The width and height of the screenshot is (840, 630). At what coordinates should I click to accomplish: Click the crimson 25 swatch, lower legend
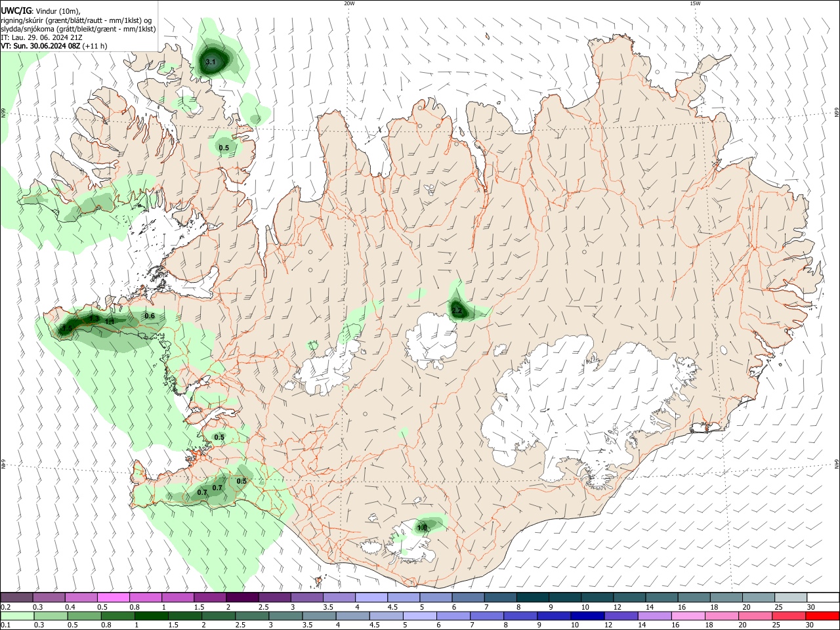click(x=788, y=616)
